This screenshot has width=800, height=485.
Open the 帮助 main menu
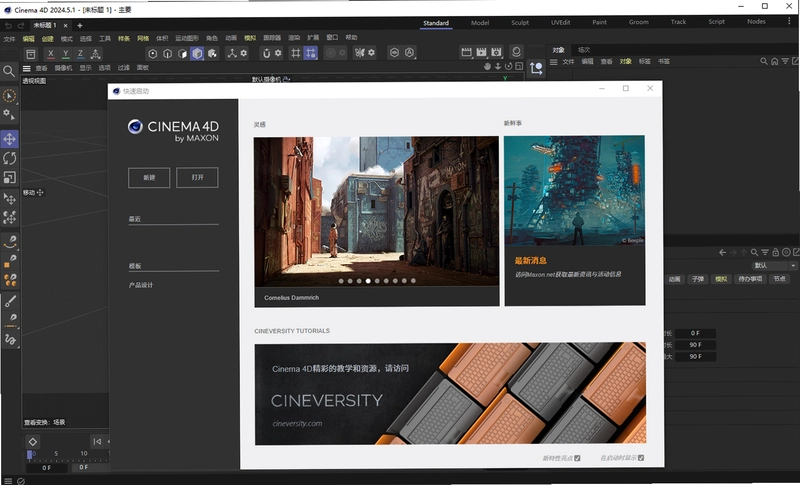(x=352, y=38)
